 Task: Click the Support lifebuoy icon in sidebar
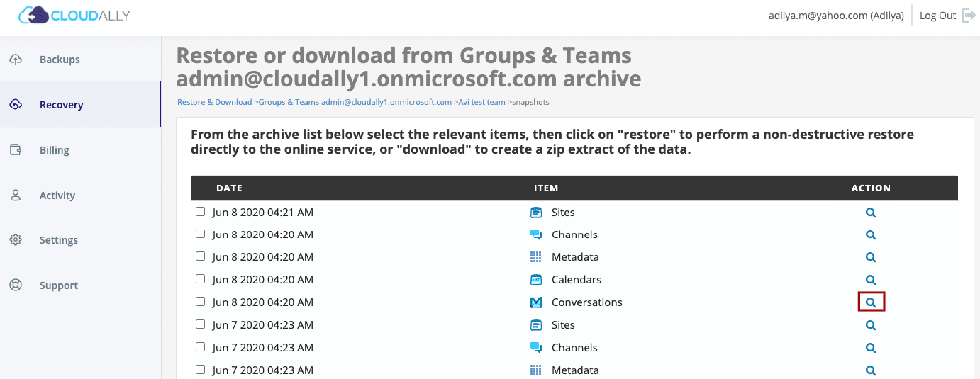pos(16,285)
